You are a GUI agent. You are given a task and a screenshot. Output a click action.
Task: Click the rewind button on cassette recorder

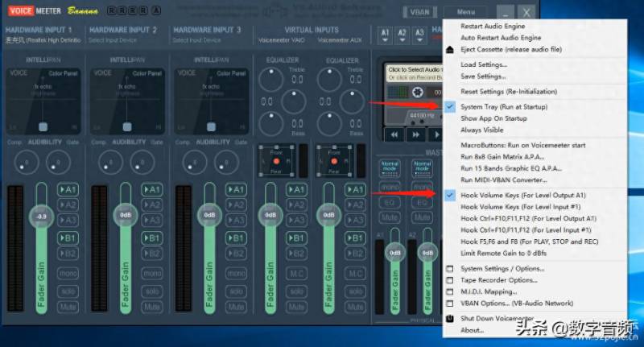coord(394,134)
